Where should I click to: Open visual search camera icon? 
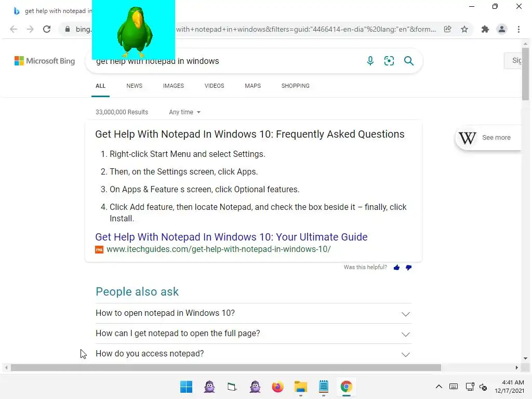click(x=389, y=61)
